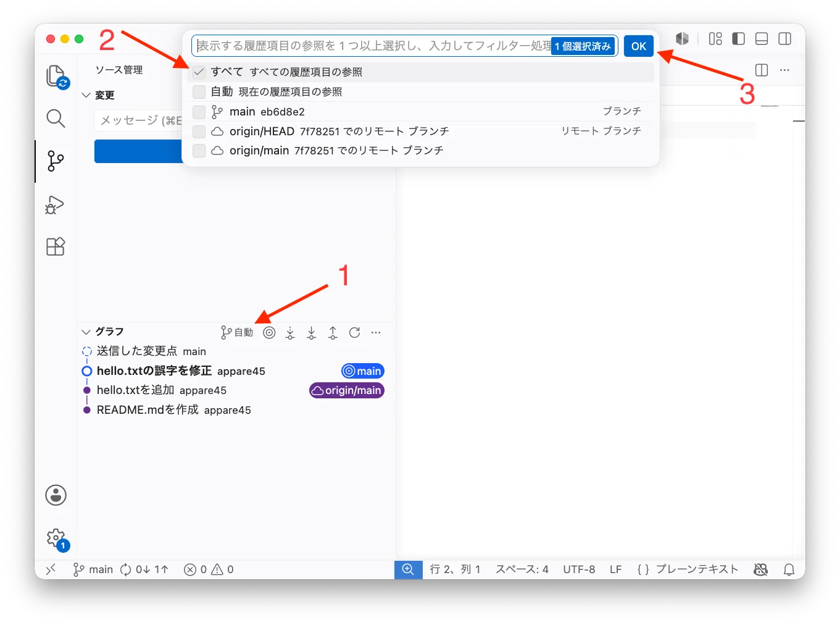Click the Copilot status bar icon
840x625 pixels.
[761, 569]
